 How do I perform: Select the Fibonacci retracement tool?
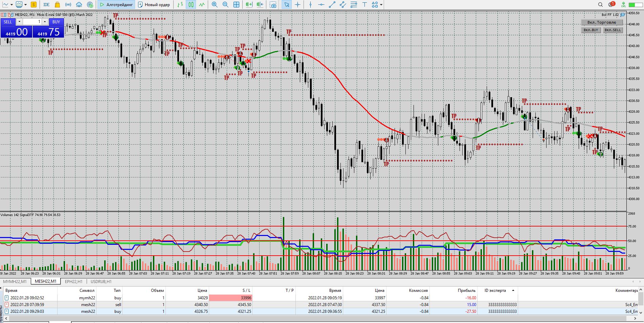[x=354, y=5]
